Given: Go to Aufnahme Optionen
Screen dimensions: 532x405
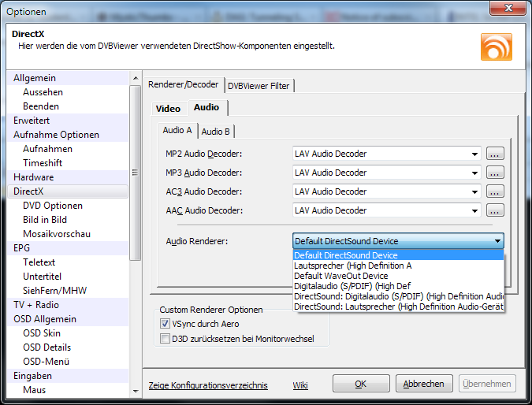Looking at the screenshot, I should [68, 135].
